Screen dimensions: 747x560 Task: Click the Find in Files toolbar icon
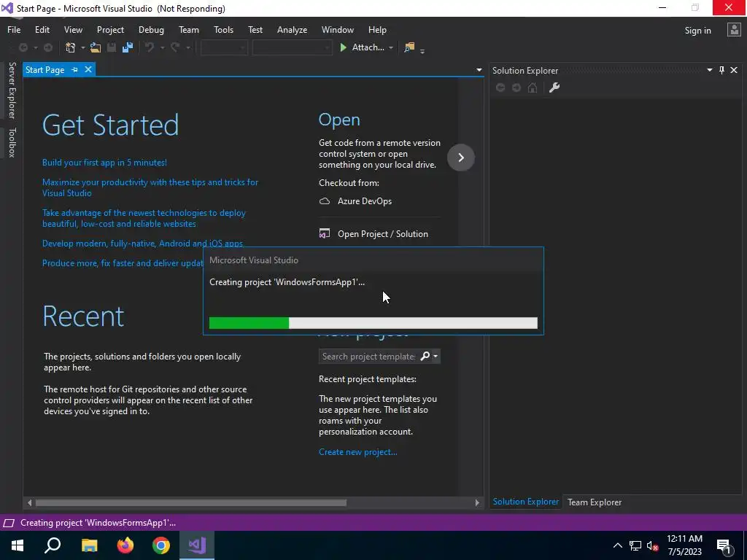point(409,47)
